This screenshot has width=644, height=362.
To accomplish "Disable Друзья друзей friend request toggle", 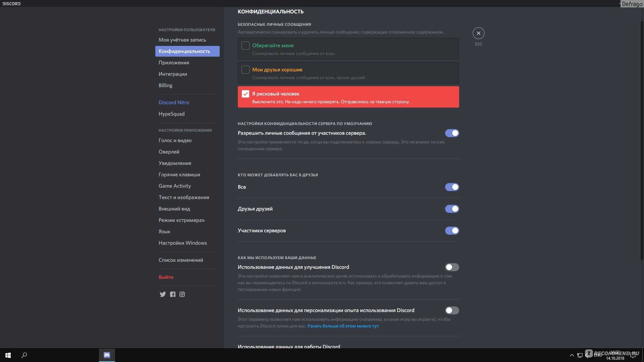I will pos(452,208).
